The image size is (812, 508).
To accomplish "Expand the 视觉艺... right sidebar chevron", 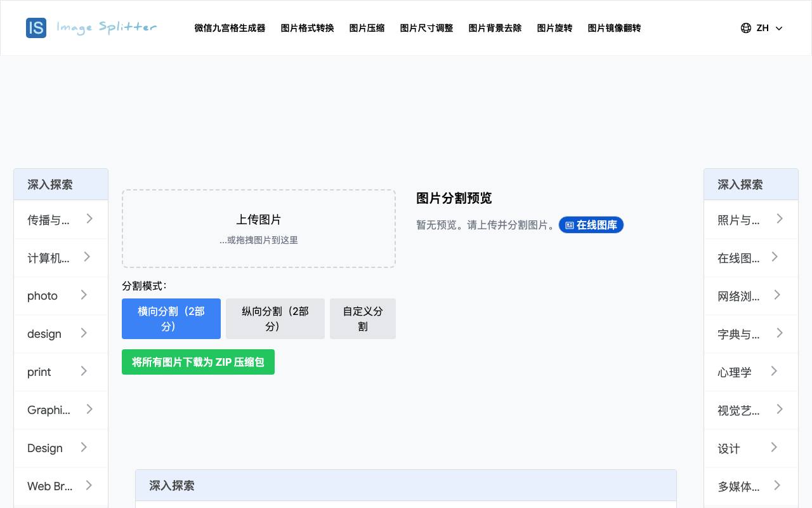I will click(780, 409).
